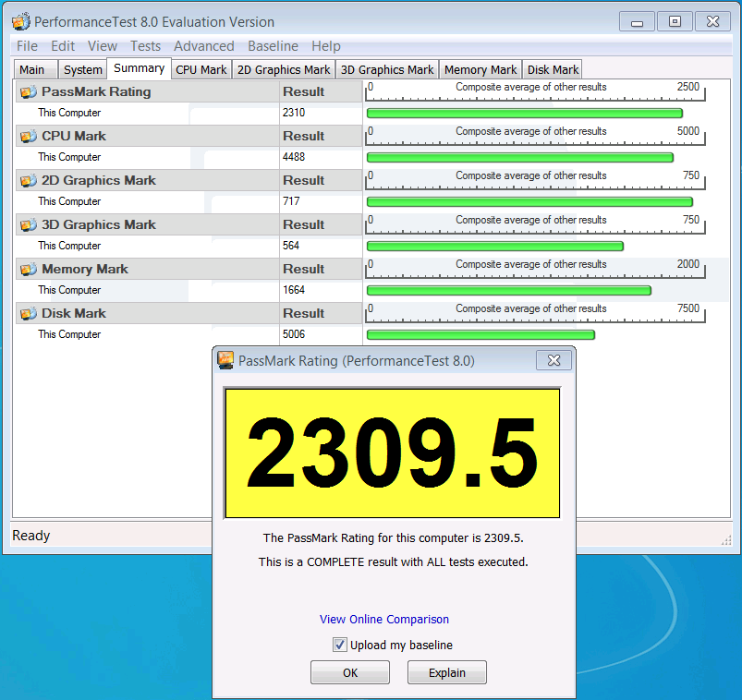Viewport: 742px width, 700px height.
Task: Click the CPU Mark section header text
Action: (x=74, y=137)
